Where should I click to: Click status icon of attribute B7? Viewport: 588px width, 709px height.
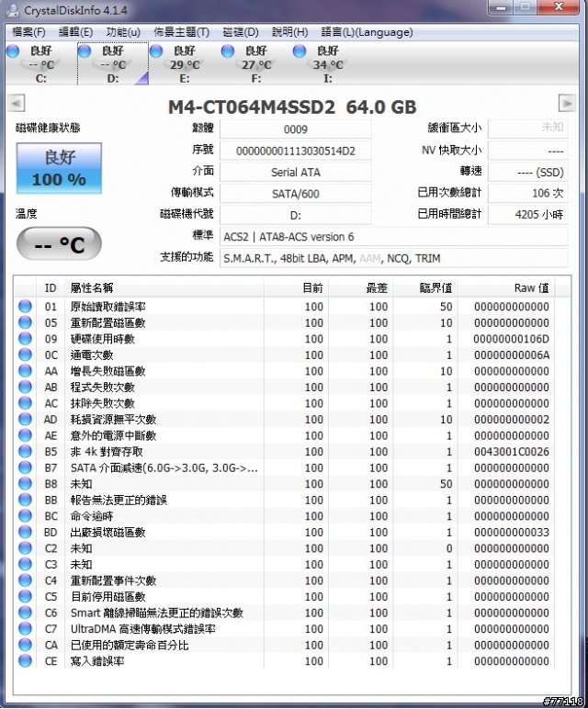26,467
